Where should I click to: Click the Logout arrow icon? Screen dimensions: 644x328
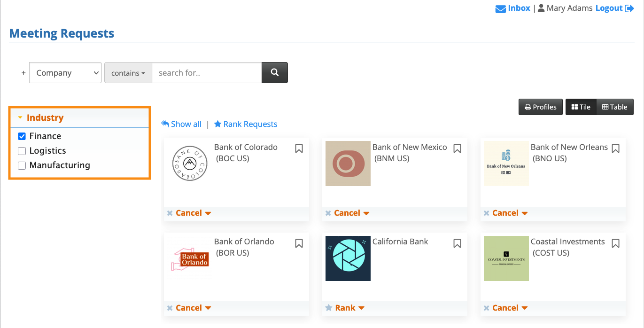(x=629, y=8)
